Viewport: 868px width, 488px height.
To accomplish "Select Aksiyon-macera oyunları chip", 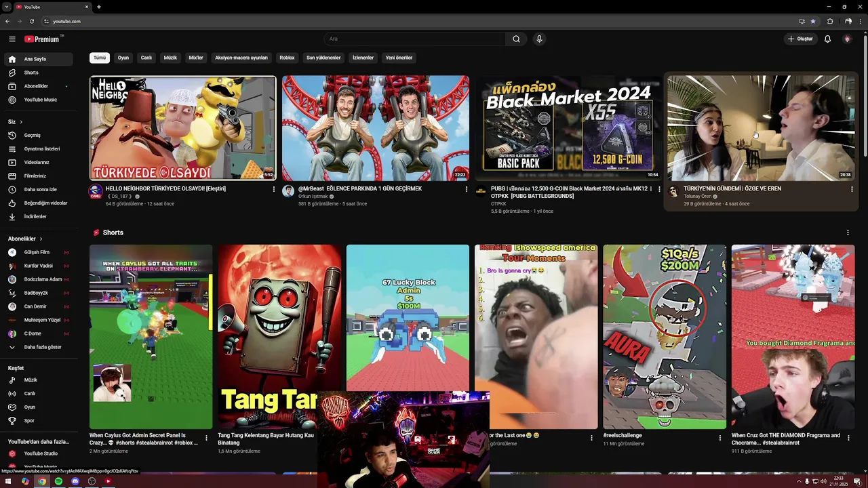I will point(241,58).
